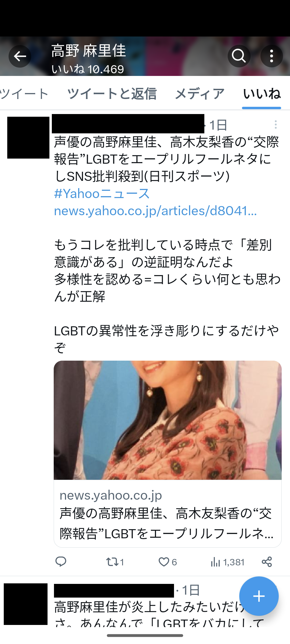Open profile overflow menu (three dots)
This screenshot has height=644, width=290.
[271, 56]
